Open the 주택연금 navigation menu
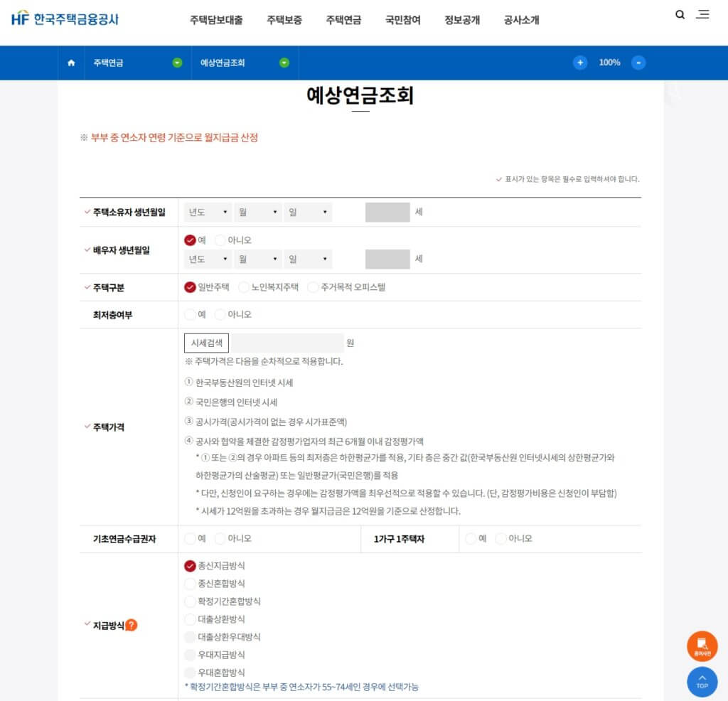728x701 pixels. tap(343, 21)
